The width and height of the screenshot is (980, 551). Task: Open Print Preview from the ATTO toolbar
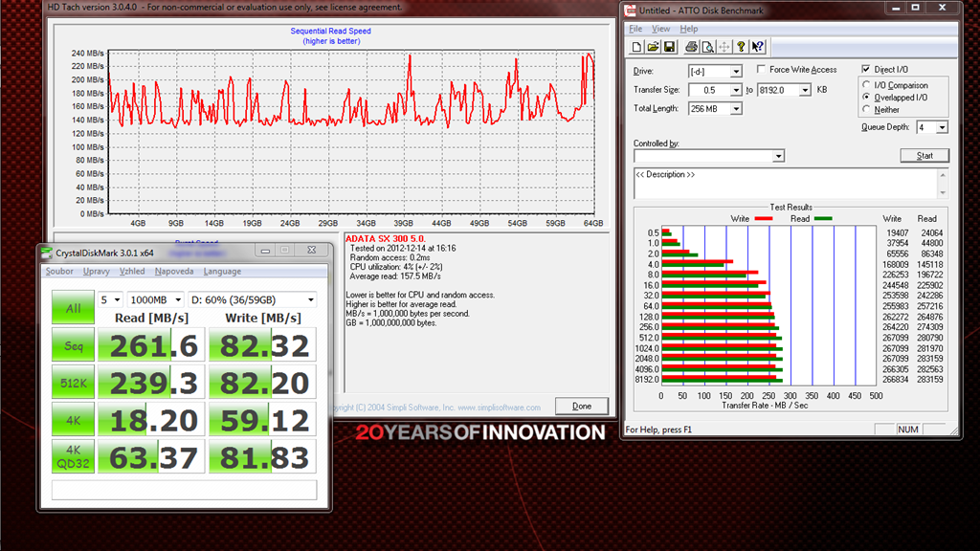click(707, 47)
